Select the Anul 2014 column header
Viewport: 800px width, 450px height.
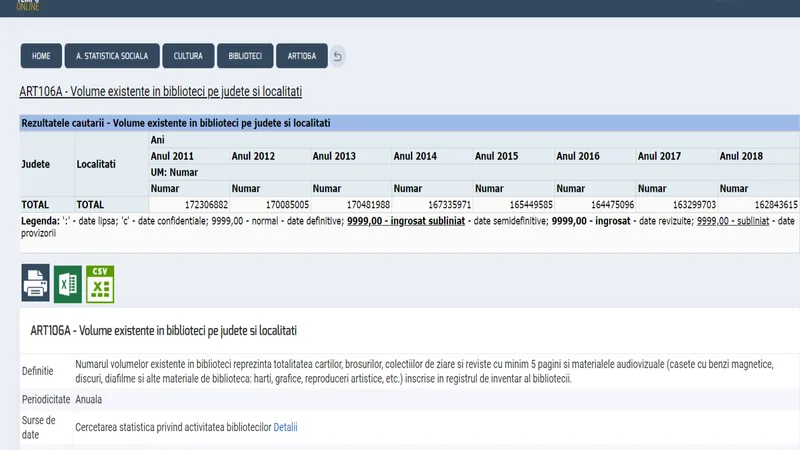[416, 156]
